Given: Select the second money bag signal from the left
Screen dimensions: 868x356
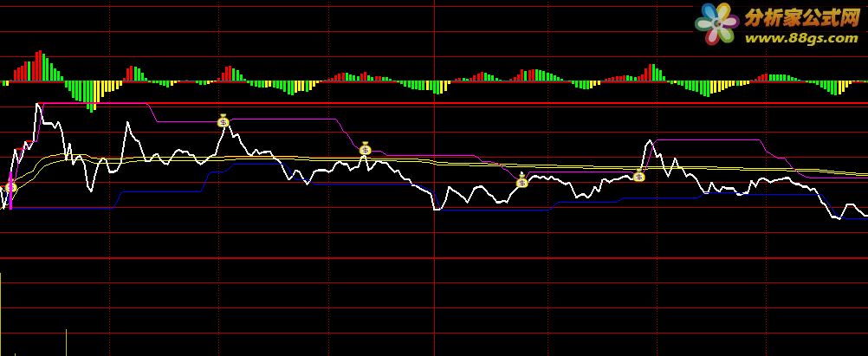Looking at the screenshot, I should [x=223, y=120].
